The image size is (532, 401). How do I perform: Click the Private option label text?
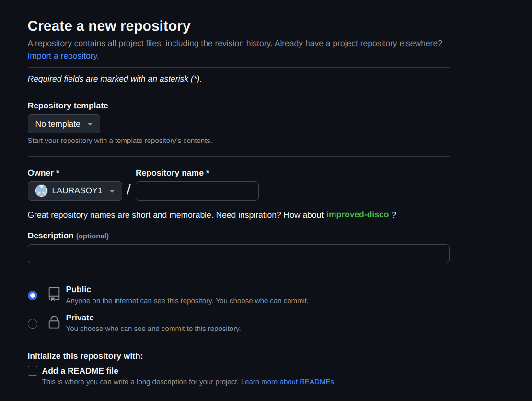pos(80,317)
